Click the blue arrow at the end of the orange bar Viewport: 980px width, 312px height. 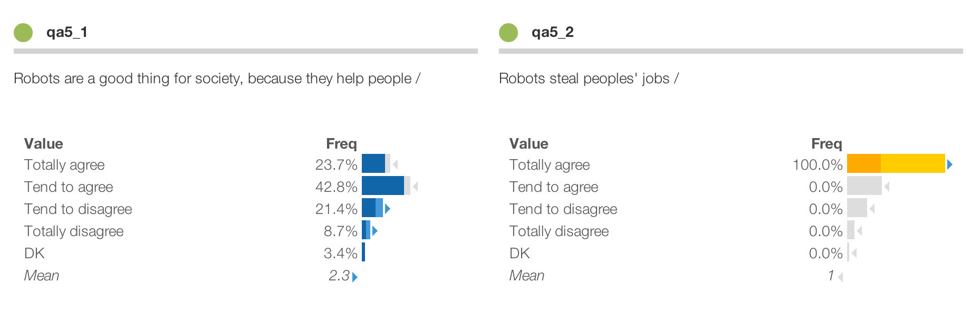pos(950,164)
